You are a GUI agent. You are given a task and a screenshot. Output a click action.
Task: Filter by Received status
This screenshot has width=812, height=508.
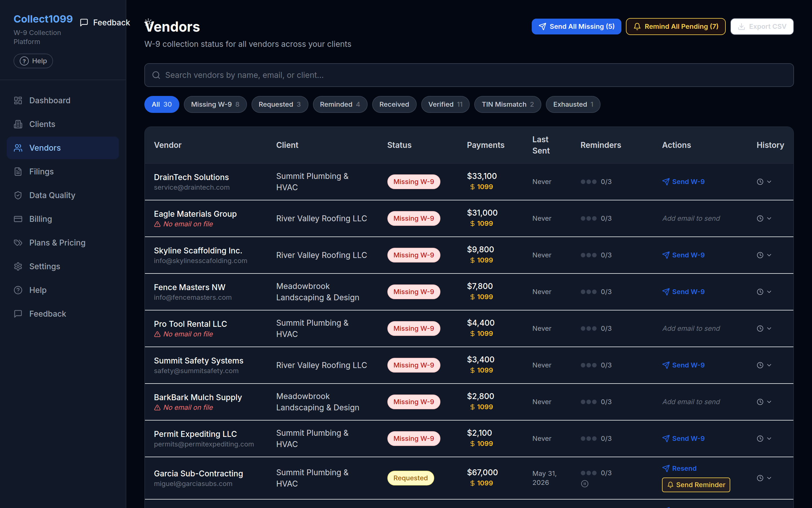[394, 104]
